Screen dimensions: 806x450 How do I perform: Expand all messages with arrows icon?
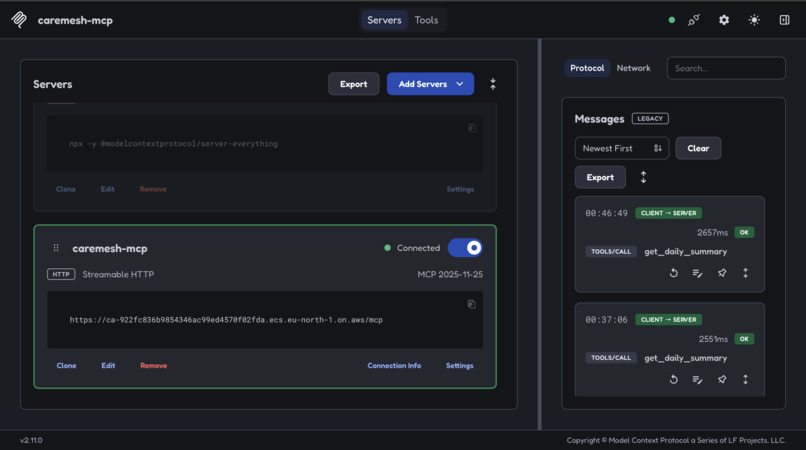(x=643, y=177)
